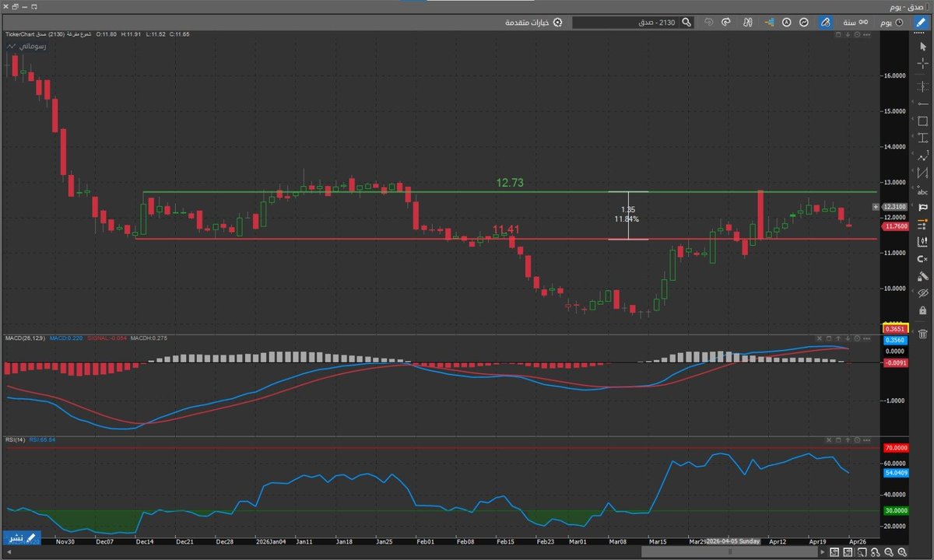
Task: Click the magnifier search icon beside symbol field
Action: 686,23
